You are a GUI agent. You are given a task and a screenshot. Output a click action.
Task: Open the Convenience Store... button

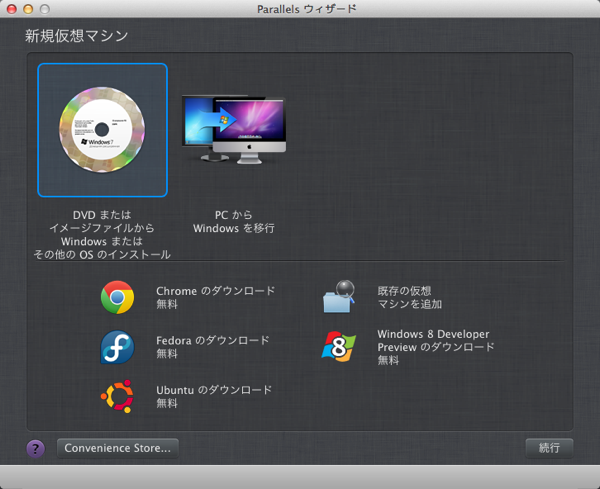(118, 448)
